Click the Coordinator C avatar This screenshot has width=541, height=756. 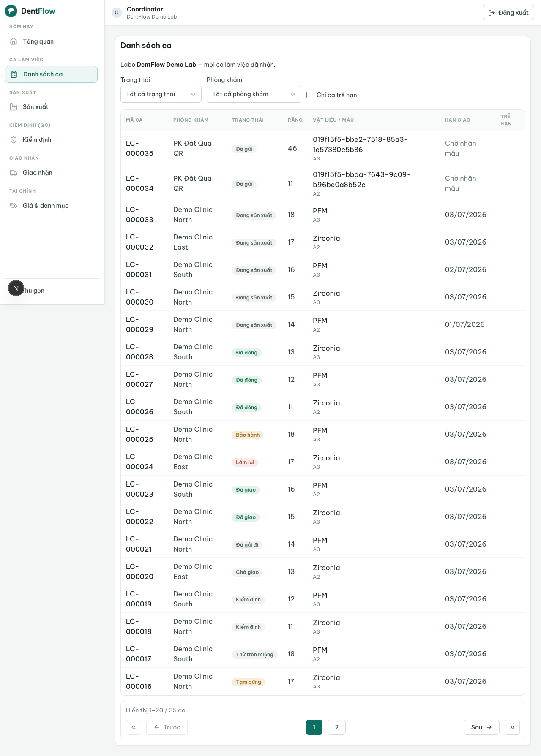[117, 13]
